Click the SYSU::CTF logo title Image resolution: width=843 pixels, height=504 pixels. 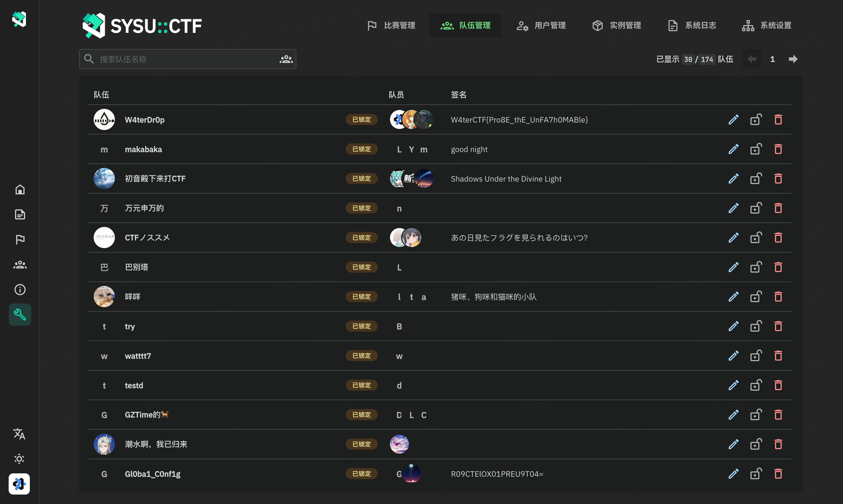(x=142, y=25)
